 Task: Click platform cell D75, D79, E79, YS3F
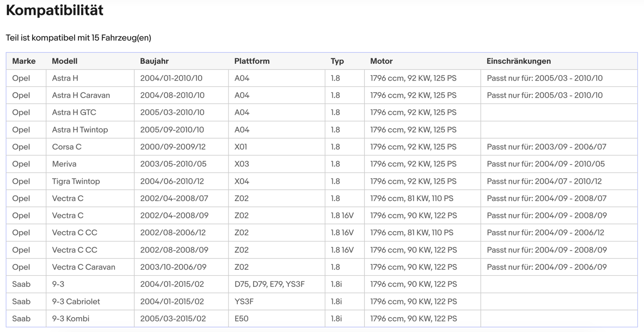[x=269, y=284]
